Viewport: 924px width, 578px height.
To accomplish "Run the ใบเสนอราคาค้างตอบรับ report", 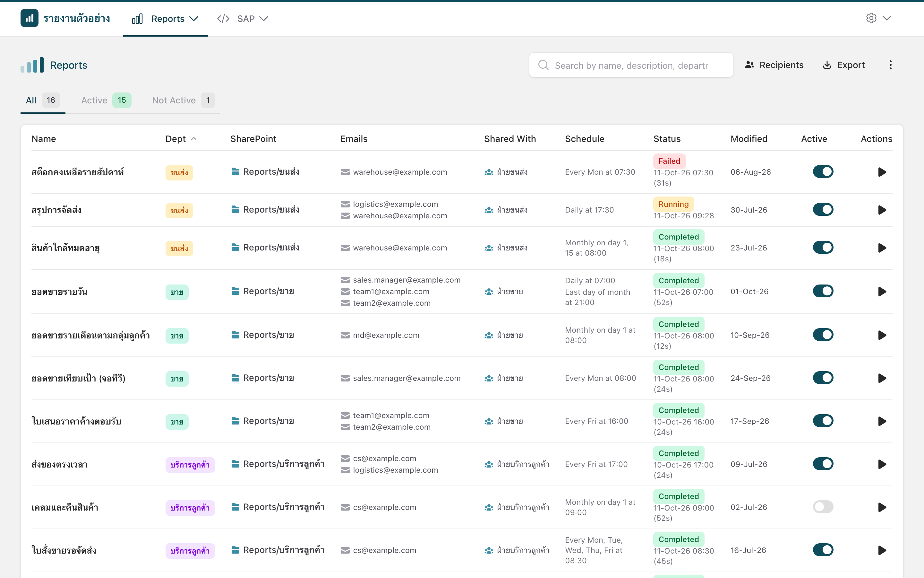I will coord(882,421).
